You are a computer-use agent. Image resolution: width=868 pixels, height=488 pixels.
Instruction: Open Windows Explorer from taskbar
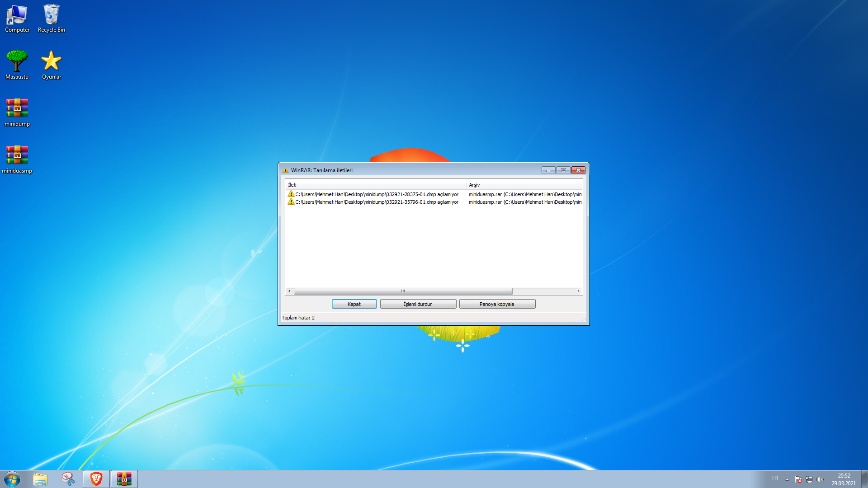40,479
